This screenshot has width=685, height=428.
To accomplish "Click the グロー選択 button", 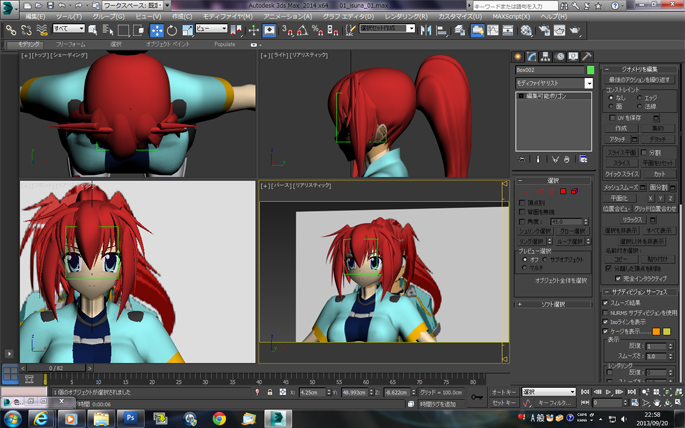I will click(572, 231).
